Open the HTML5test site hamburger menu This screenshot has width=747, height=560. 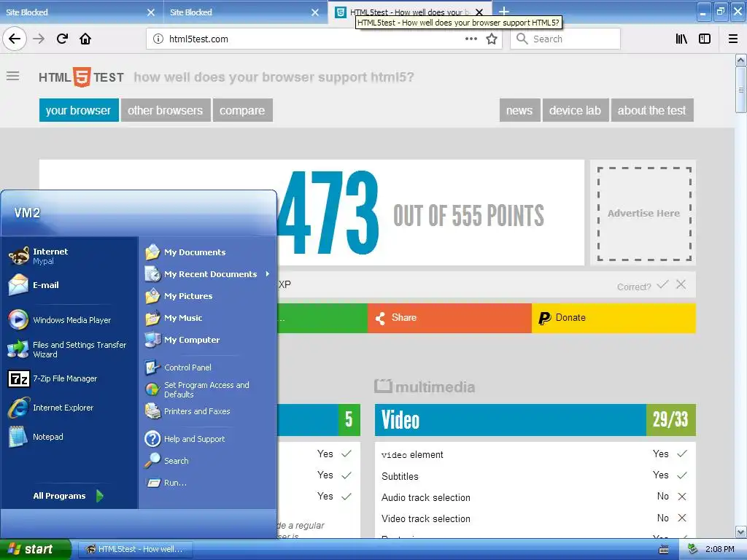[13, 76]
